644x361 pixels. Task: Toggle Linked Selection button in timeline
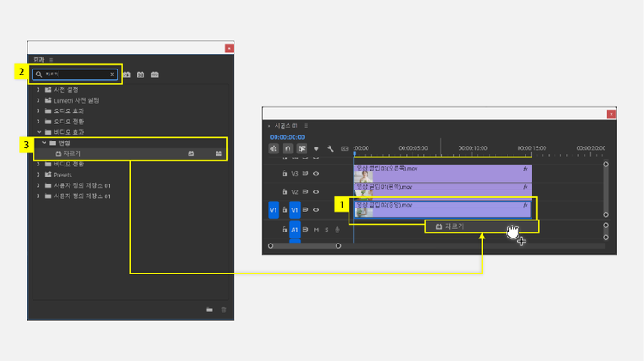tap(302, 148)
